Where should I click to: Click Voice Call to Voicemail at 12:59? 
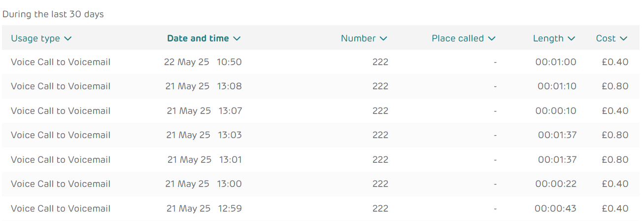click(x=61, y=209)
